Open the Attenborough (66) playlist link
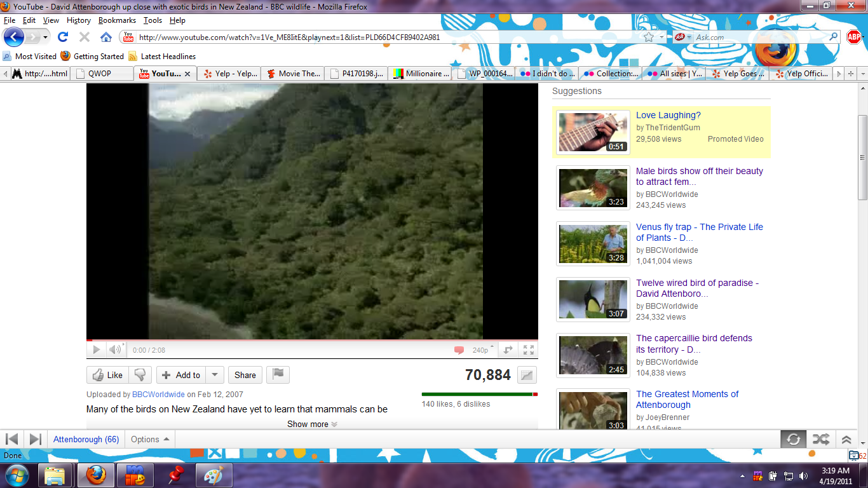This screenshot has height=488, width=868. point(86,439)
